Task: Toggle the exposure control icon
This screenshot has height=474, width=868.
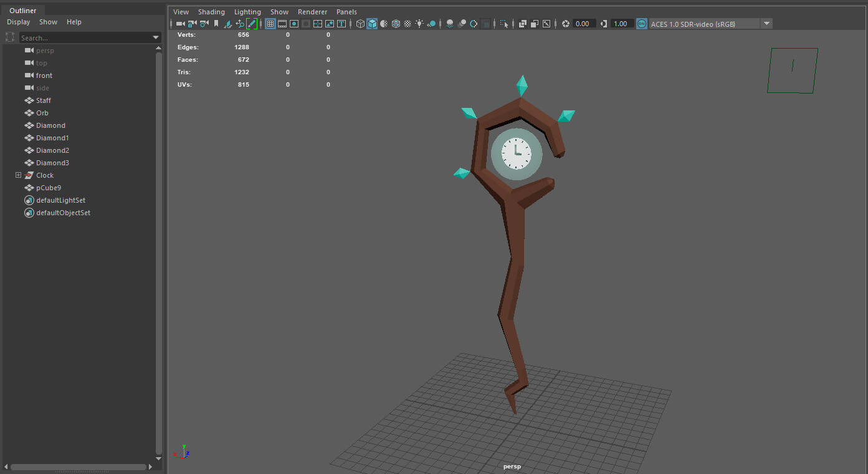Action: 565,23
